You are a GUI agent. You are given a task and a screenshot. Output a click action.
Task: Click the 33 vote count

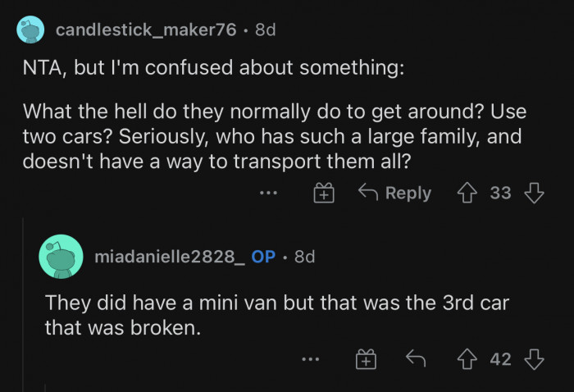(x=500, y=194)
